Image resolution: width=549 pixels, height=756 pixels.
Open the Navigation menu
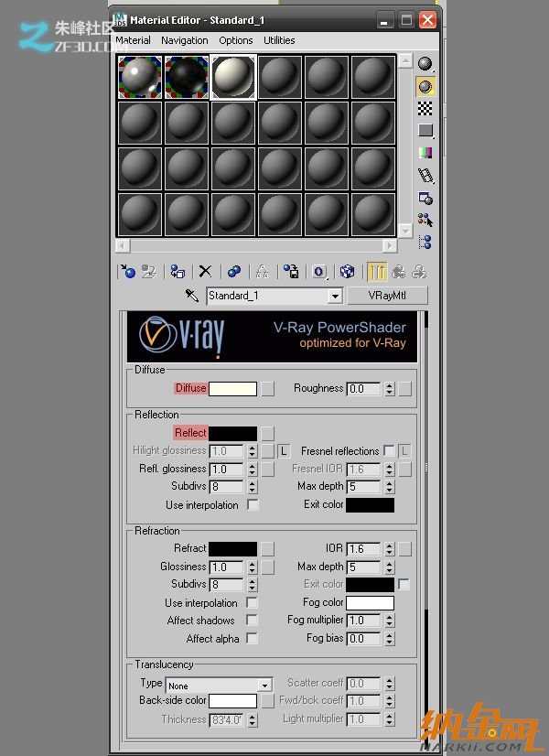click(185, 40)
